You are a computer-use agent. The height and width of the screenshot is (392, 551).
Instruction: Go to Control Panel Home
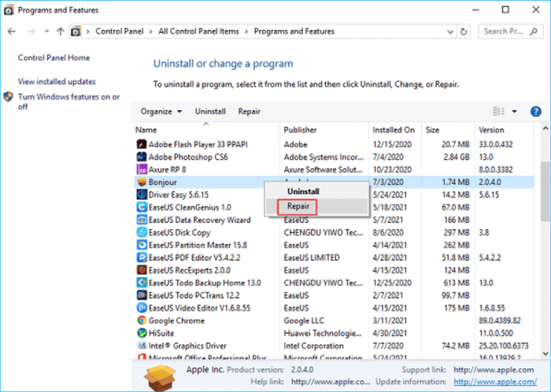click(x=54, y=58)
